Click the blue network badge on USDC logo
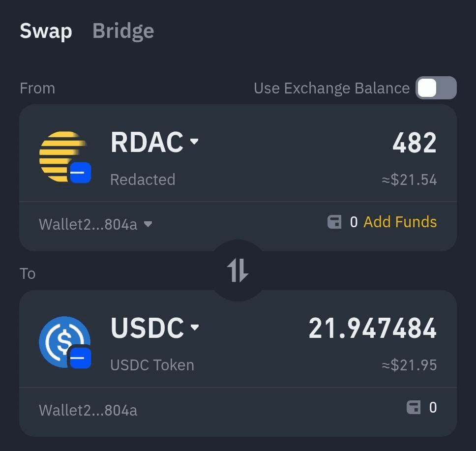476x451 pixels. 81,358
